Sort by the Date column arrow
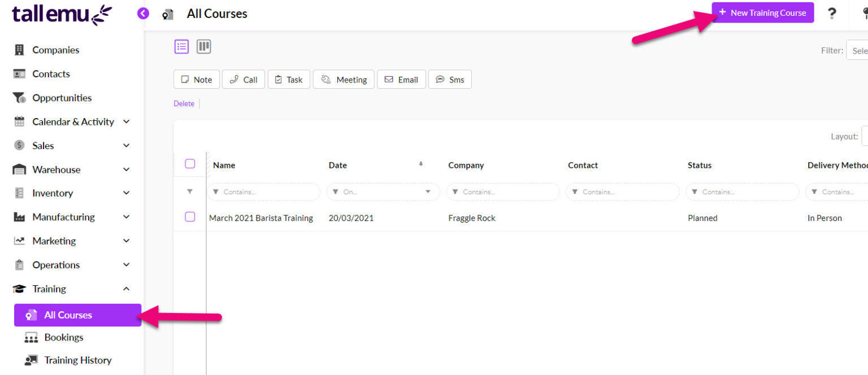 [x=420, y=164]
